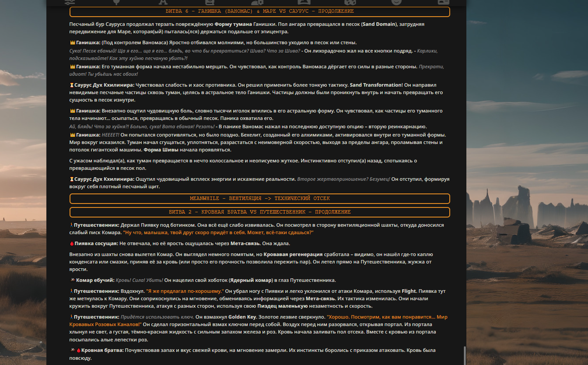
Task: Open the letter A advanced formatting icon
Action: [x=163, y=2]
